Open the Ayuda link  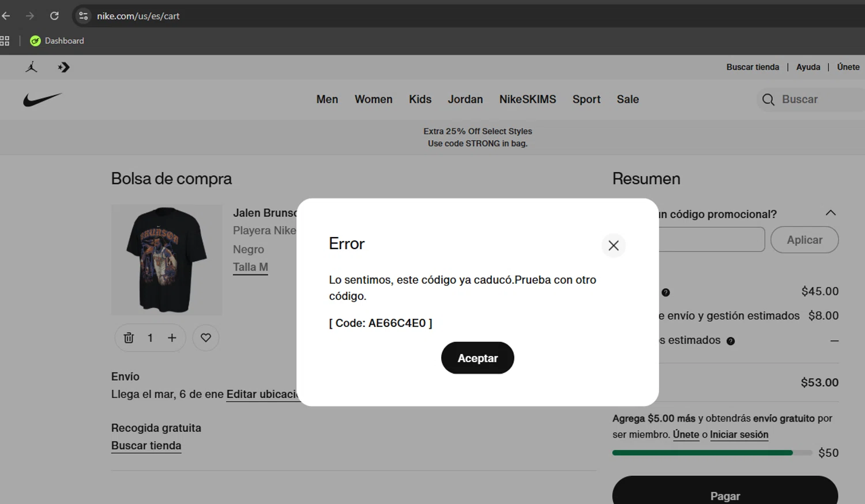click(808, 67)
